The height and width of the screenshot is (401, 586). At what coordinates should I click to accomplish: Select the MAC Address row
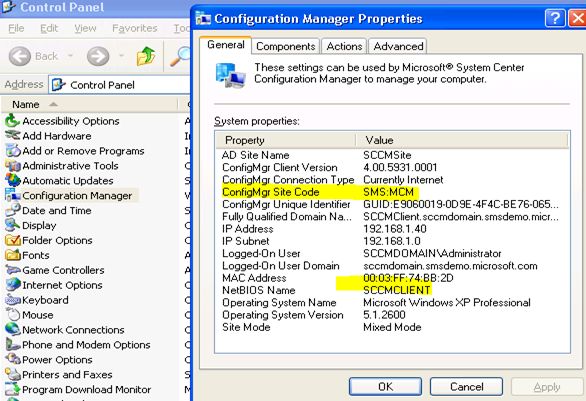392,278
